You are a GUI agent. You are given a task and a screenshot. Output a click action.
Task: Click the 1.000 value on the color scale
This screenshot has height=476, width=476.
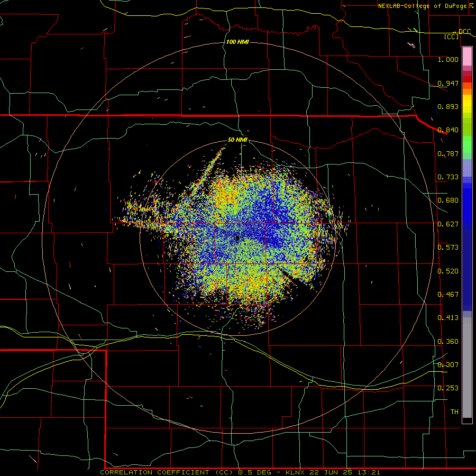[x=448, y=59]
